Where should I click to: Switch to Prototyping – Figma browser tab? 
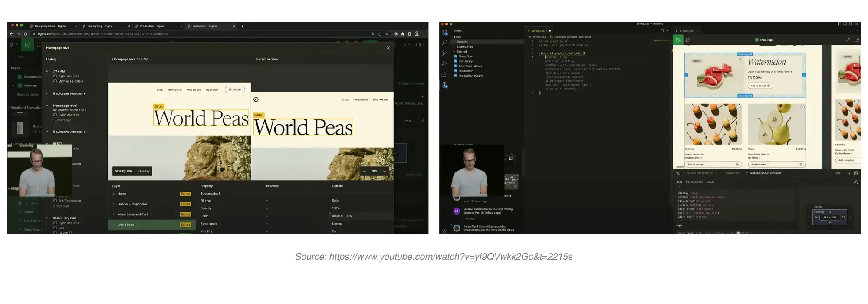(x=105, y=26)
